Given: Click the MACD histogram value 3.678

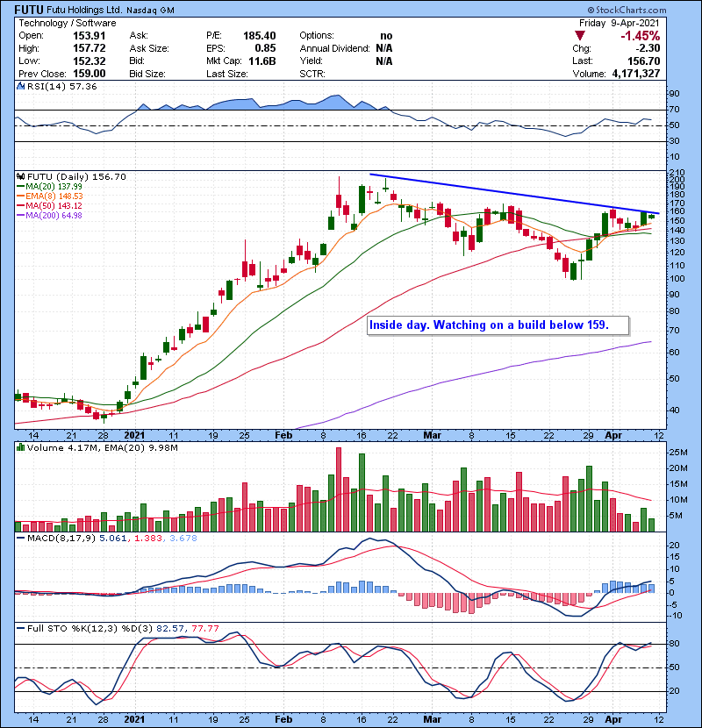Looking at the screenshot, I should click(183, 539).
